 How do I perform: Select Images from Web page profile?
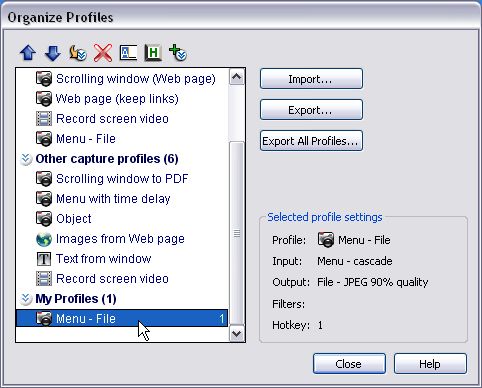pos(120,239)
